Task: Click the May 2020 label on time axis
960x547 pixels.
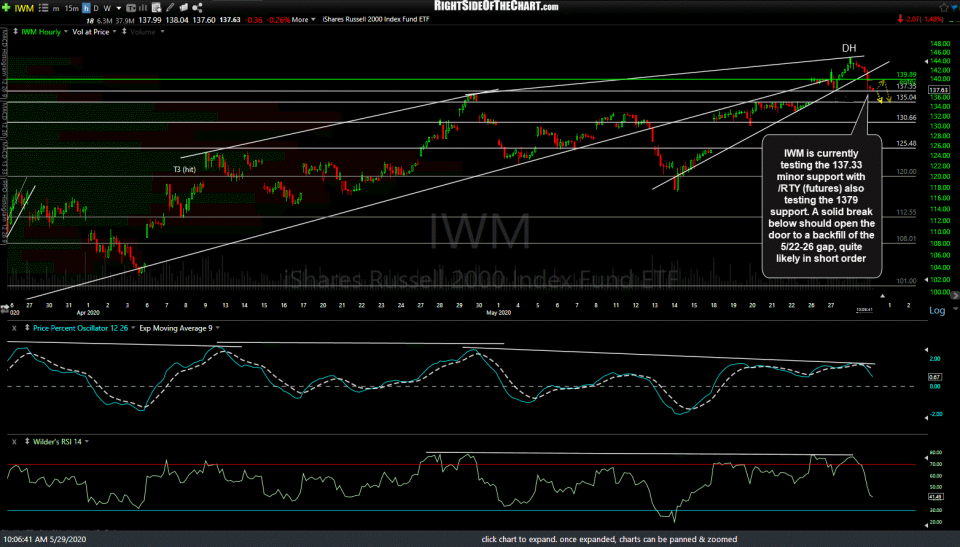Action: coord(498,313)
